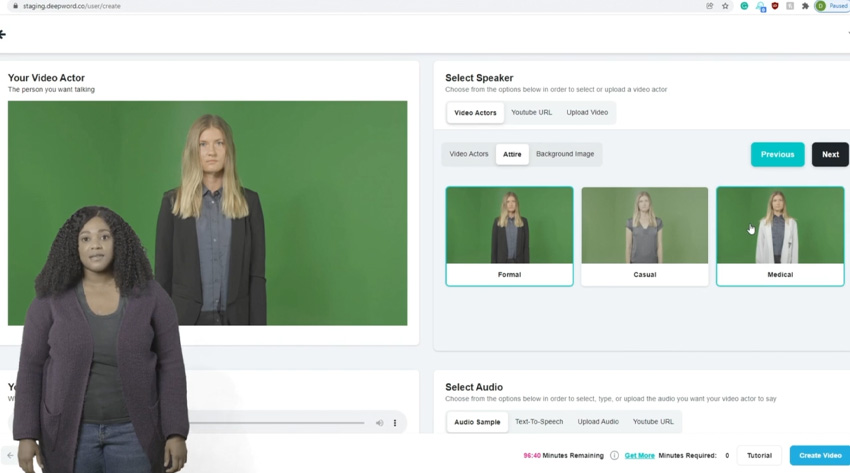Click the red shield extension icon
This screenshot has width=850, height=473.
775,6
